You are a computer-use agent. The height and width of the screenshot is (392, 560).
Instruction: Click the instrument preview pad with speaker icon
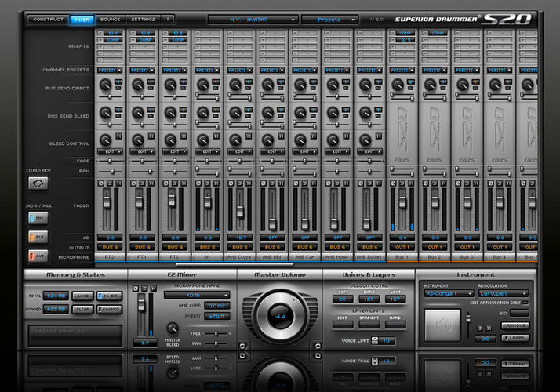pyautogui.click(x=442, y=325)
